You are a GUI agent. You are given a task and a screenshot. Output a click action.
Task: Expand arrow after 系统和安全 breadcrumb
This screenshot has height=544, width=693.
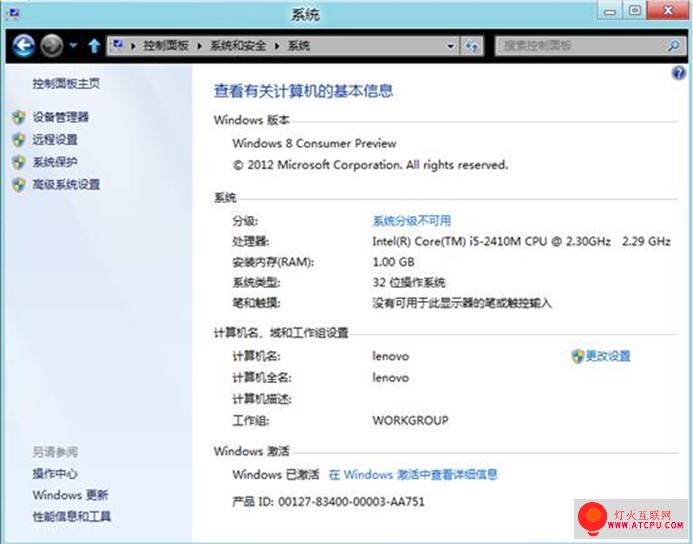pos(277,46)
